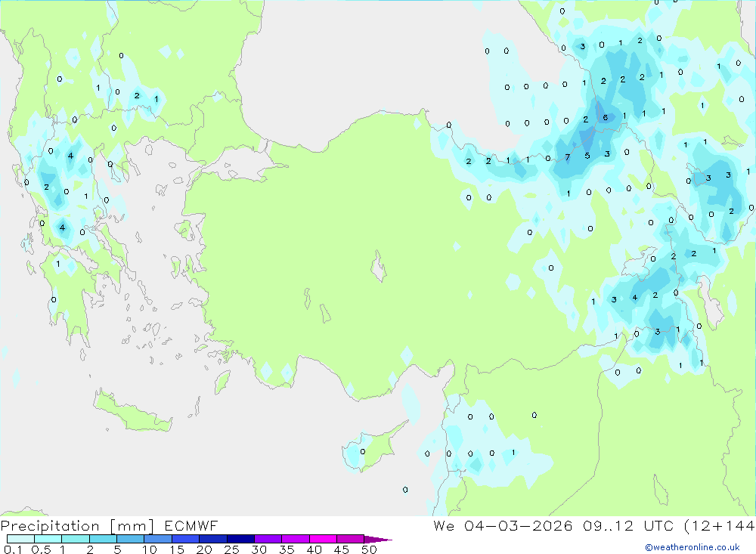Click the legend label "0.5"

pyautogui.click(x=41, y=549)
